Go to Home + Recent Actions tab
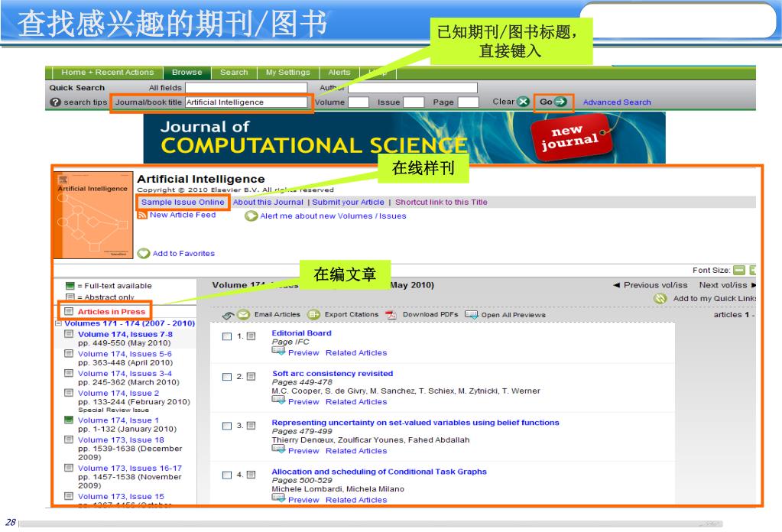The width and height of the screenshot is (782, 532). click(x=107, y=73)
